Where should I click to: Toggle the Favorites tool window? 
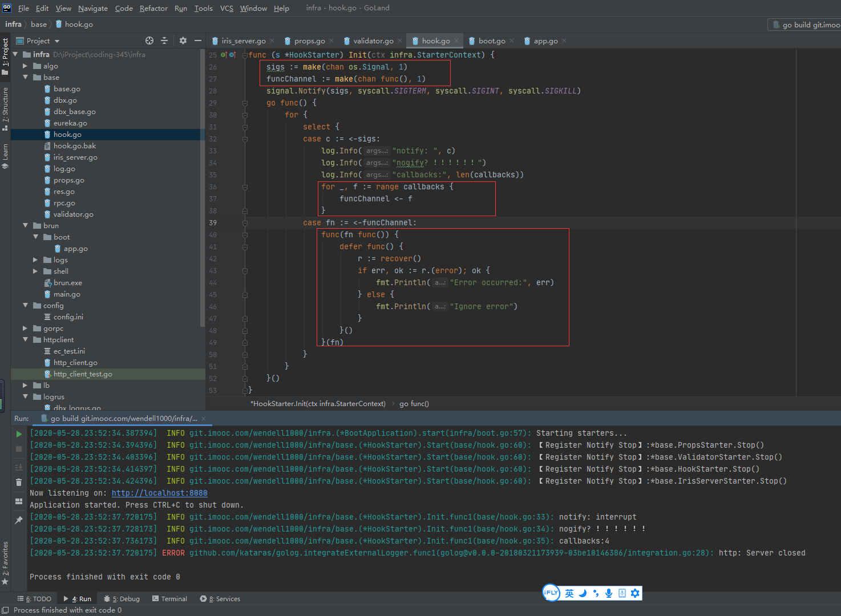tap(5, 562)
